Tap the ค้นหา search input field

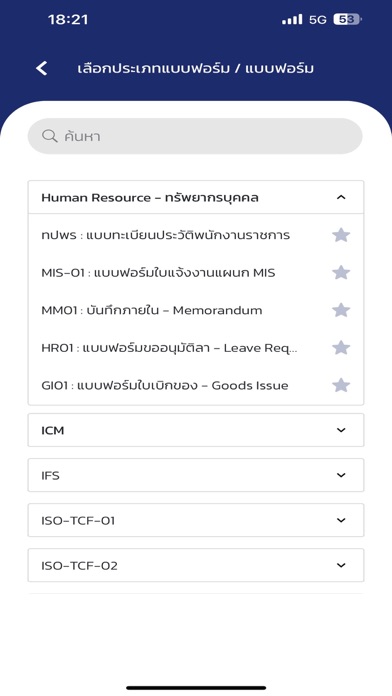(195, 136)
